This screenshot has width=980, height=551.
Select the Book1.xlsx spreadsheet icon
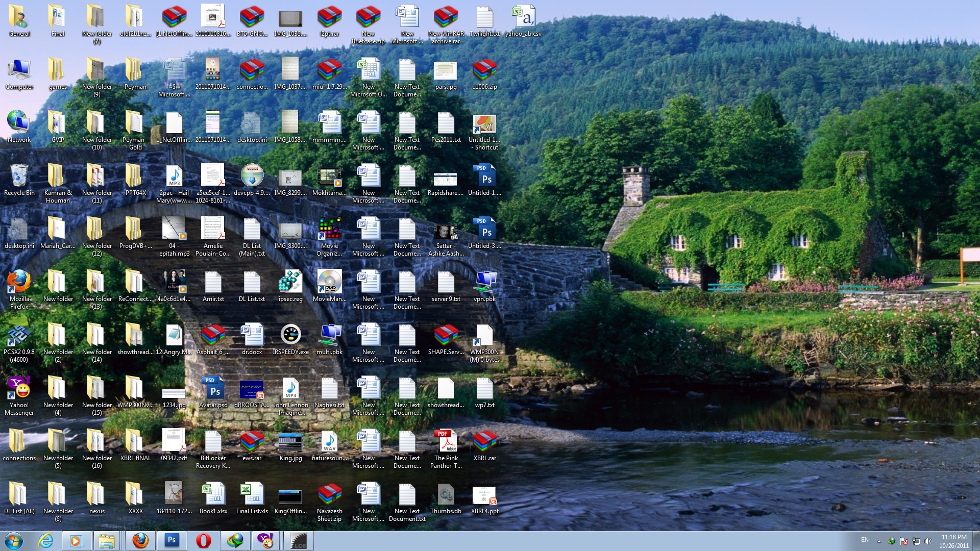[213, 498]
